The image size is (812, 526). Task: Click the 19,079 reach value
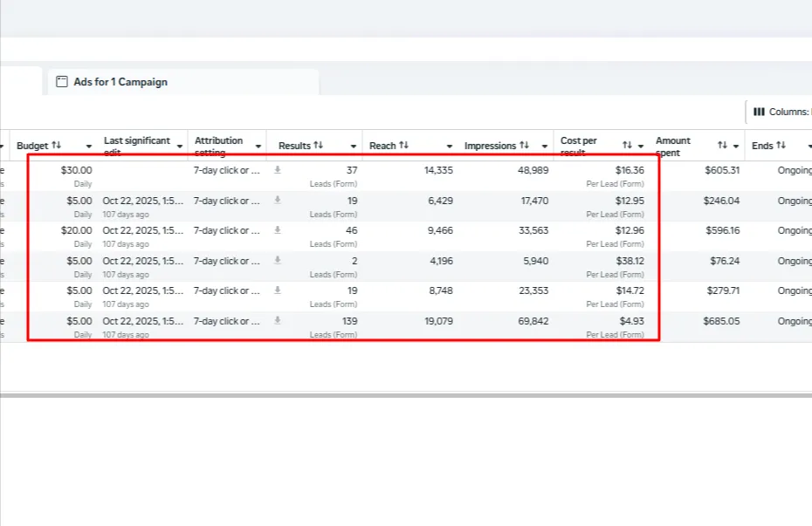click(438, 321)
